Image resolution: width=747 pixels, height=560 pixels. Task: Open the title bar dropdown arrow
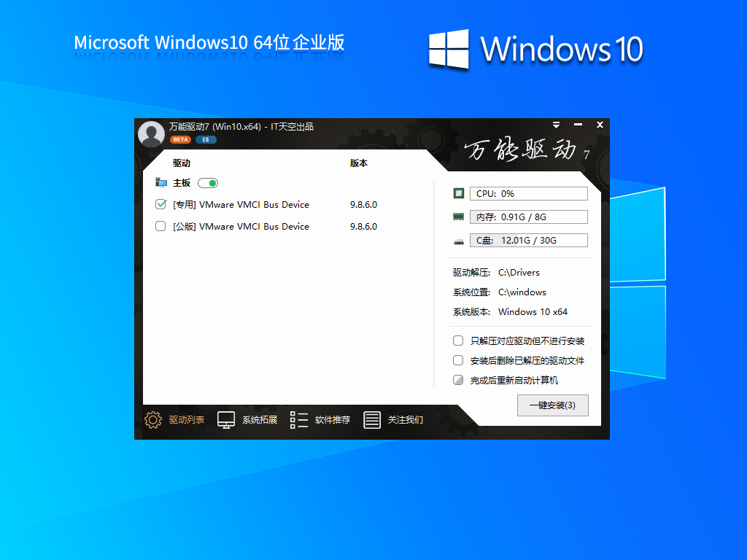pyautogui.click(x=556, y=125)
